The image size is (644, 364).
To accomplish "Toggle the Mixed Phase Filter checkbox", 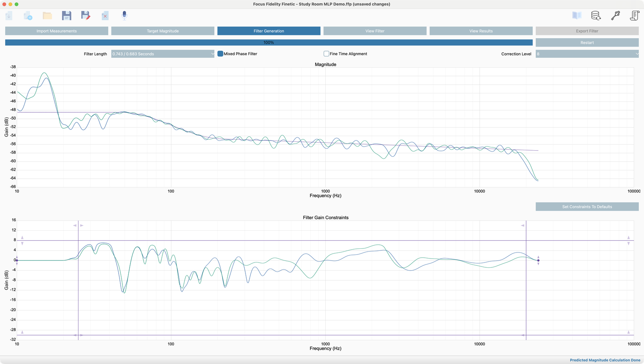I will tap(220, 54).
